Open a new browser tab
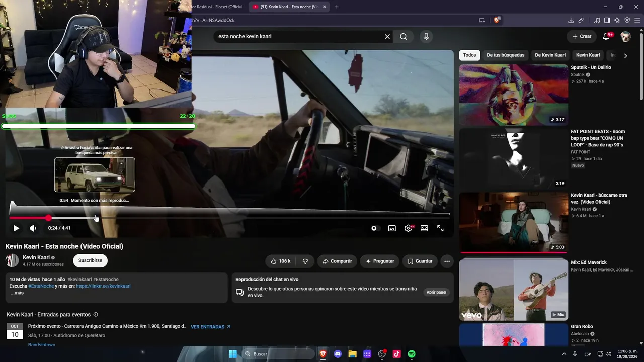The width and height of the screenshot is (644, 362). pyautogui.click(x=337, y=7)
